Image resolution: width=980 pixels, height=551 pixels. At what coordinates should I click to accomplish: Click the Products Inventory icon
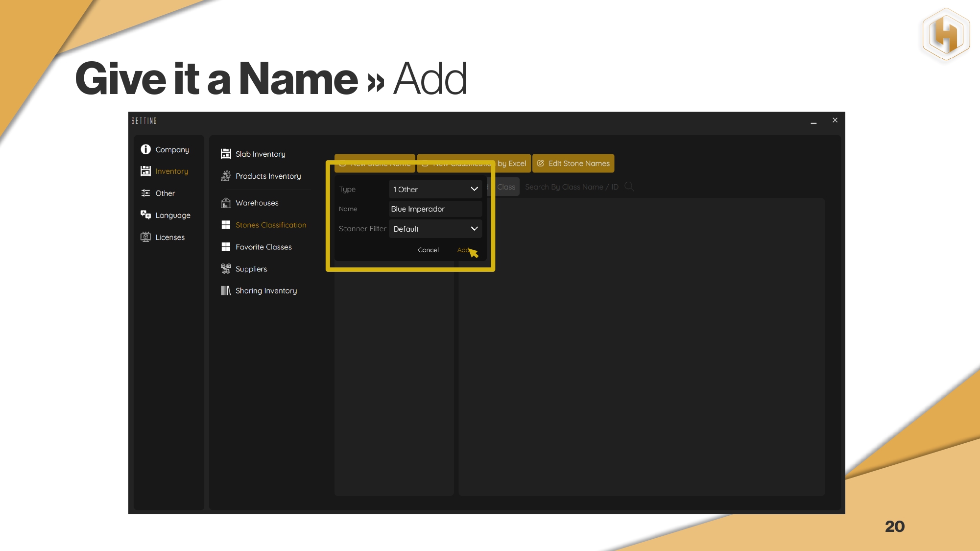point(226,176)
